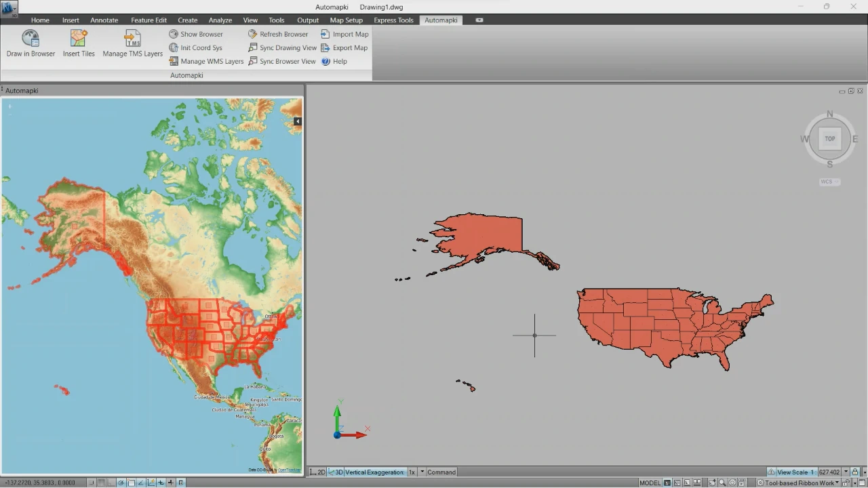868x488 pixels.
Task: Toggle ortho mode in status bar
Action: [111, 483]
